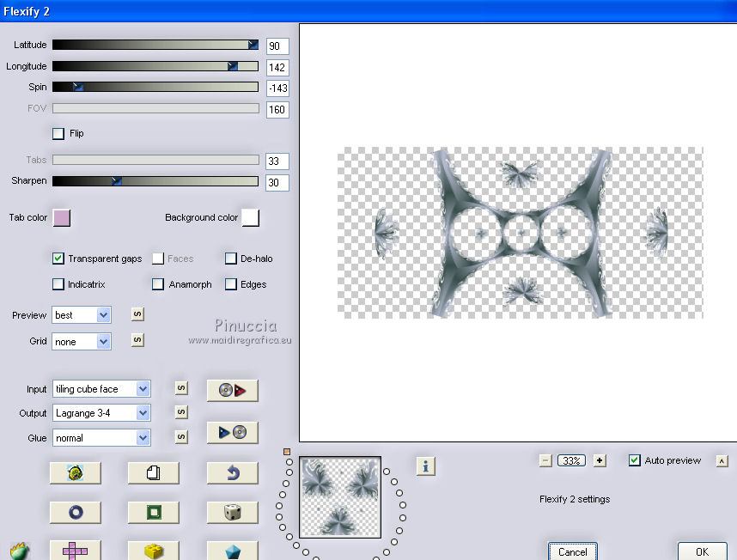Click the 33% zoom level button
Image resolution: width=737 pixels, height=560 pixels.
[x=571, y=460]
